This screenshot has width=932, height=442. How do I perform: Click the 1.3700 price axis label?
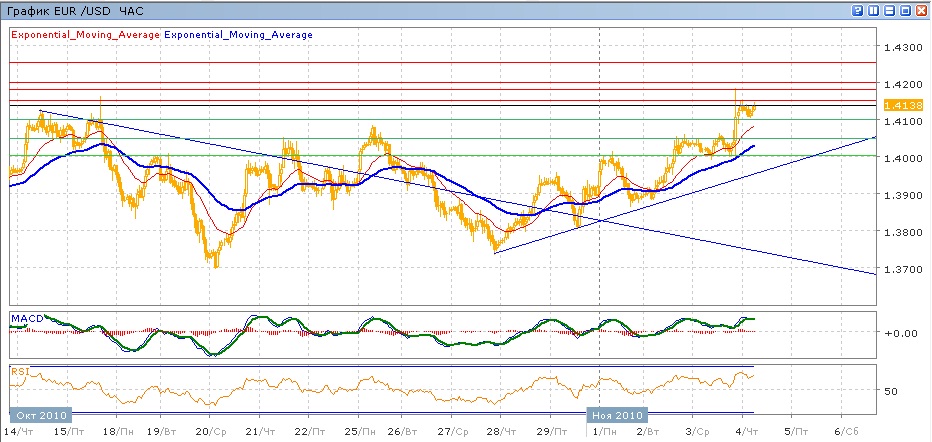(901, 269)
